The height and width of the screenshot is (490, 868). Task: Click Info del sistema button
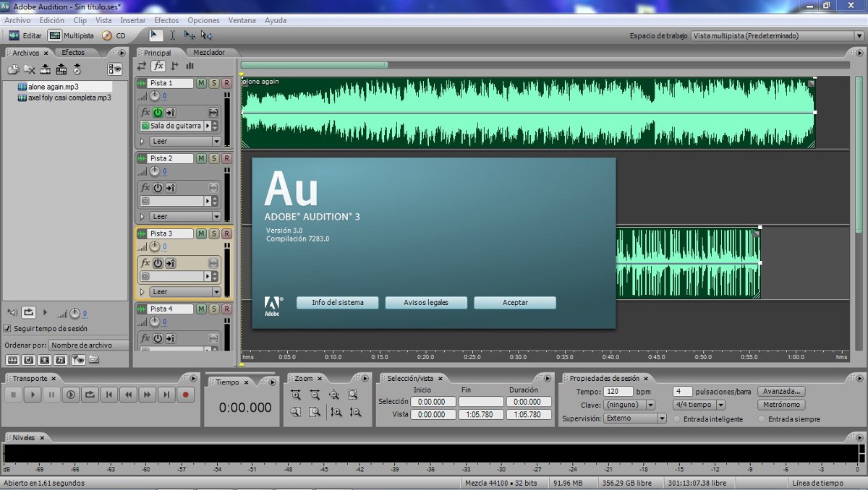tap(338, 303)
